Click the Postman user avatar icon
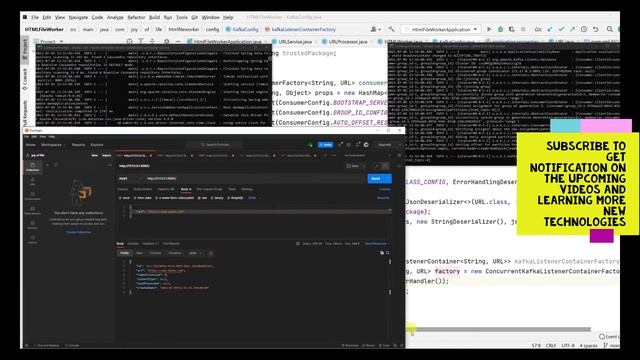 [366, 144]
